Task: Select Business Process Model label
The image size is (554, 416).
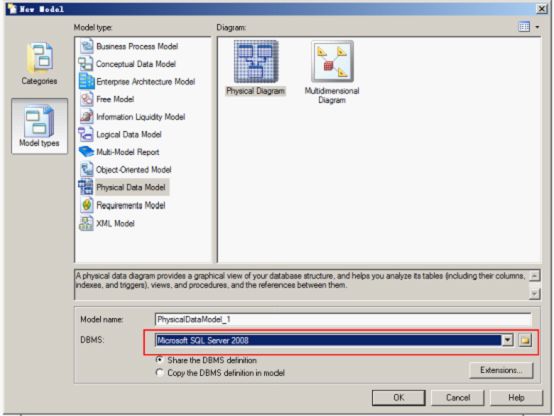Action: point(137,46)
